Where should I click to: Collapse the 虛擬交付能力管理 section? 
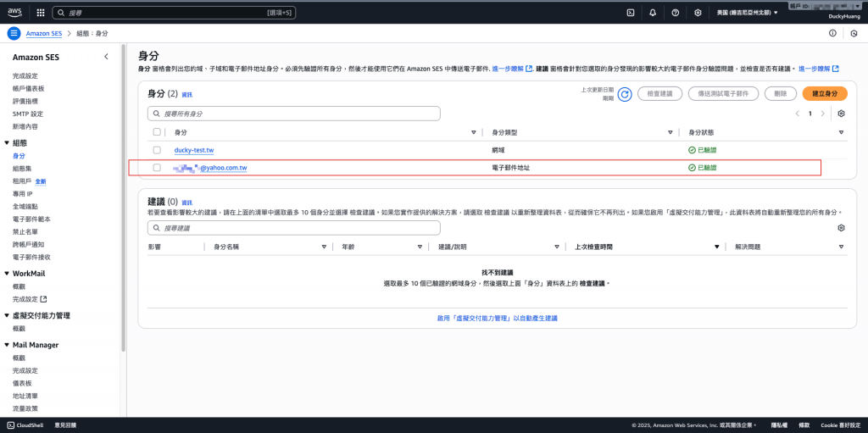point(7,315)
